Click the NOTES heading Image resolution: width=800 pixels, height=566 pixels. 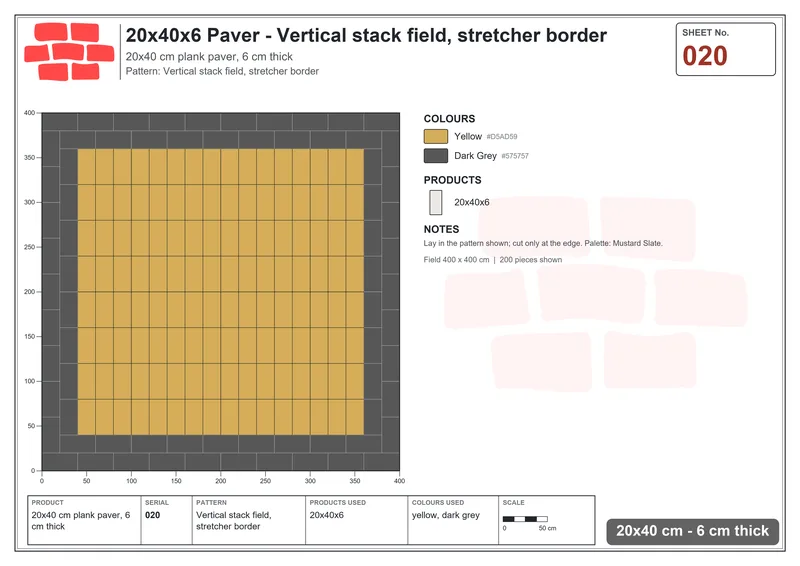tap(441, 229)
